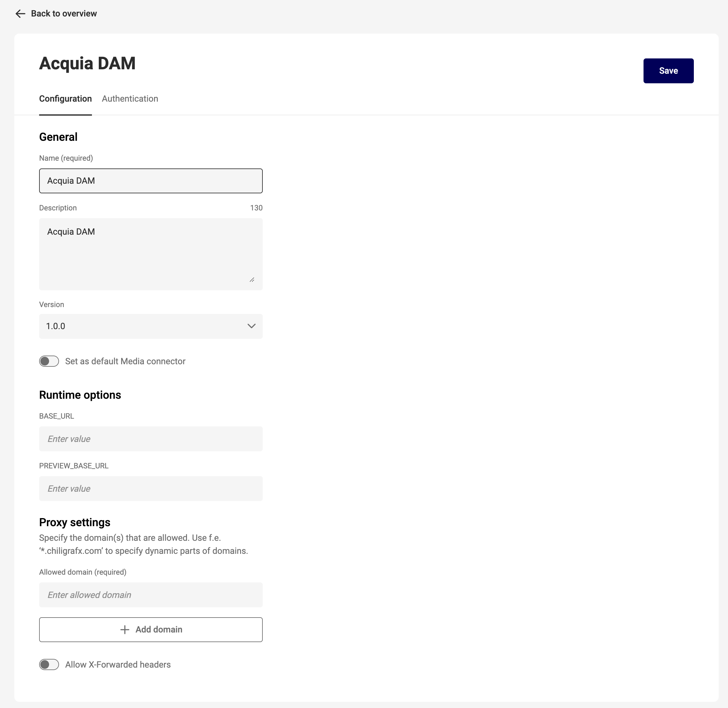Click the proxy domain help text
The height and width of the screenshot is (708, 728).
(143, 545)
